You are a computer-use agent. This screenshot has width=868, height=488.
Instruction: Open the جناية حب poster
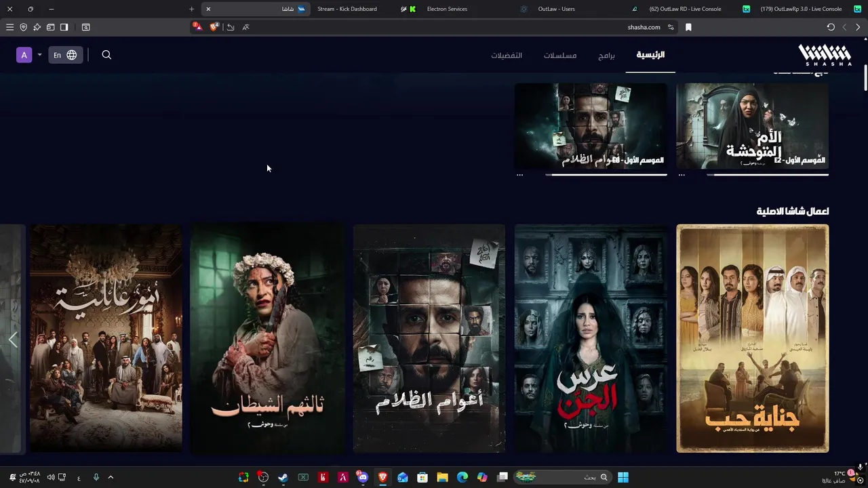[x=752, y=338]
